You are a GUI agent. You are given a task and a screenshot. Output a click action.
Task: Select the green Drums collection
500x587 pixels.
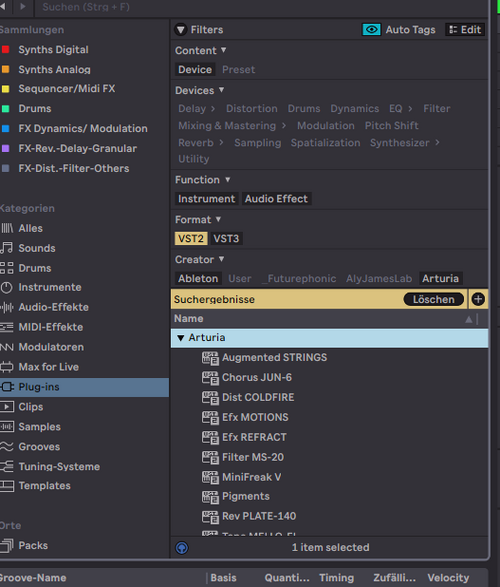click(x=35, y=109)
